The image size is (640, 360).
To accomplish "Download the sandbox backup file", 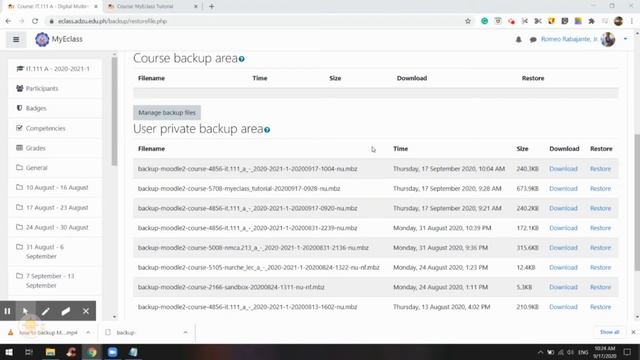I will [x=563, y=287].
